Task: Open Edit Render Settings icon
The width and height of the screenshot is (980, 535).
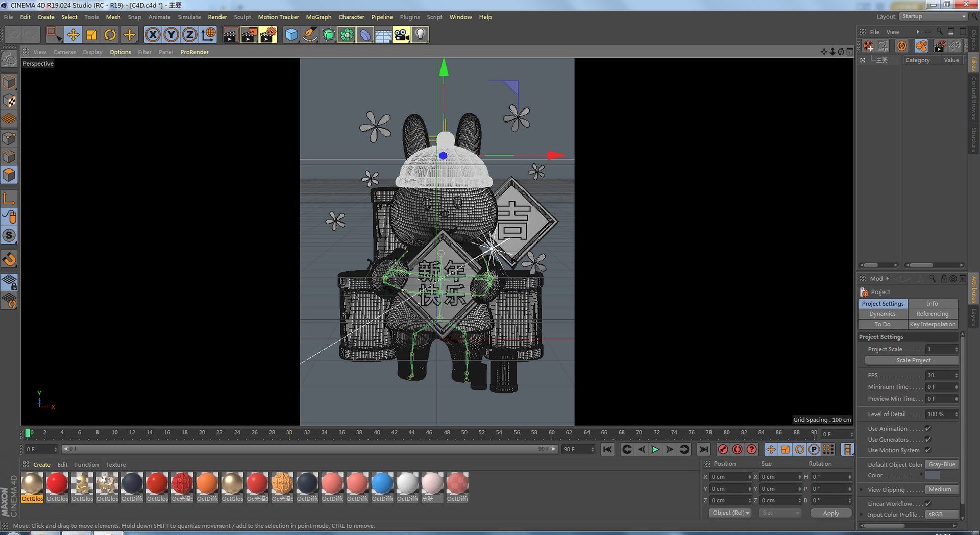Action: (x=268, y=35)
